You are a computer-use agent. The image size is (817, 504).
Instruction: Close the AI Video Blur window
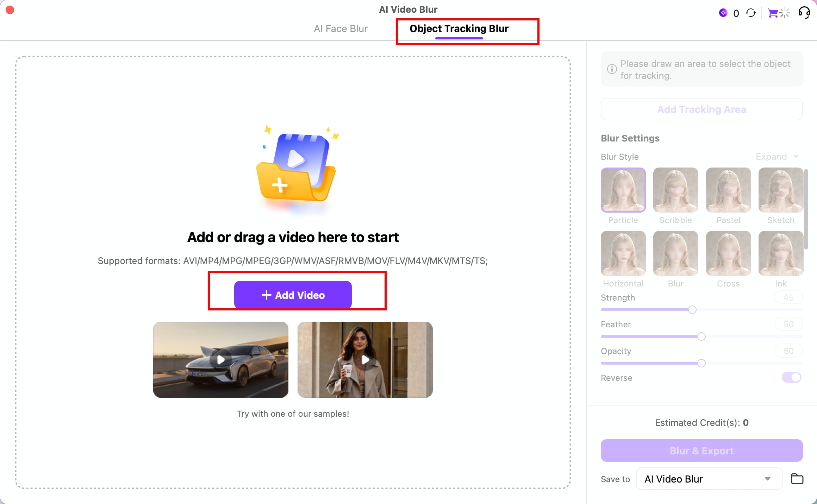10,10
